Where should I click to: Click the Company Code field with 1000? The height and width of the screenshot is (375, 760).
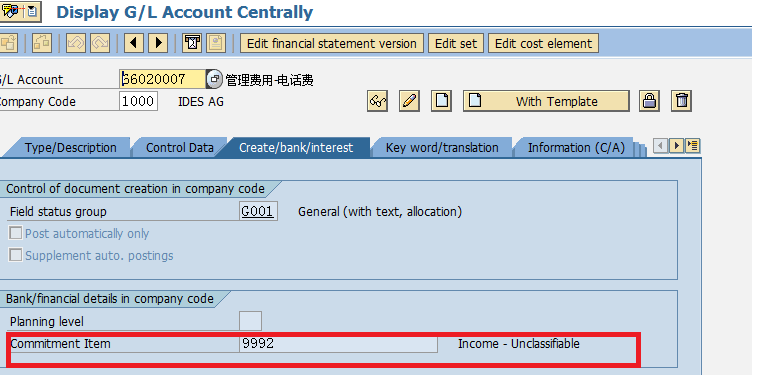138,101
